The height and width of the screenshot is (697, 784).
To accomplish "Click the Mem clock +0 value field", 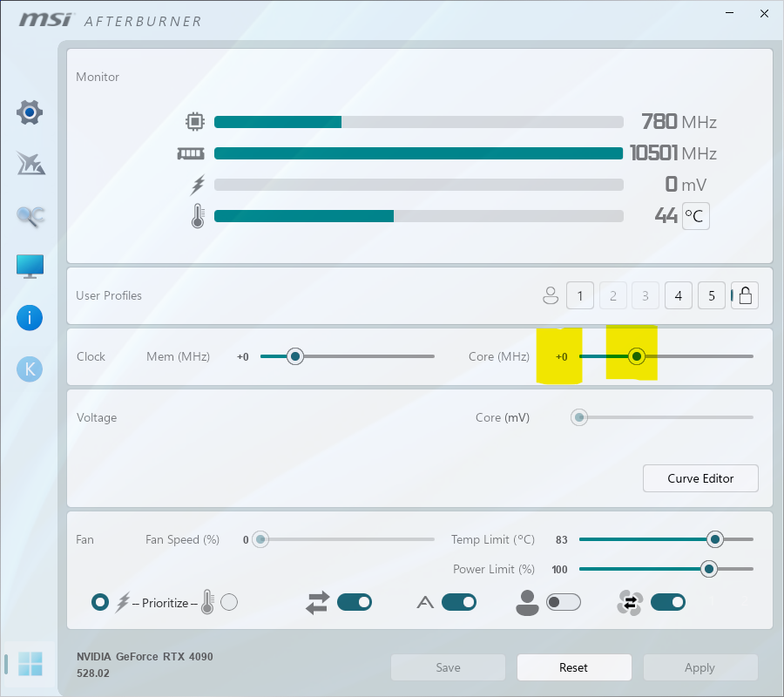I will (x=243, y=357).
